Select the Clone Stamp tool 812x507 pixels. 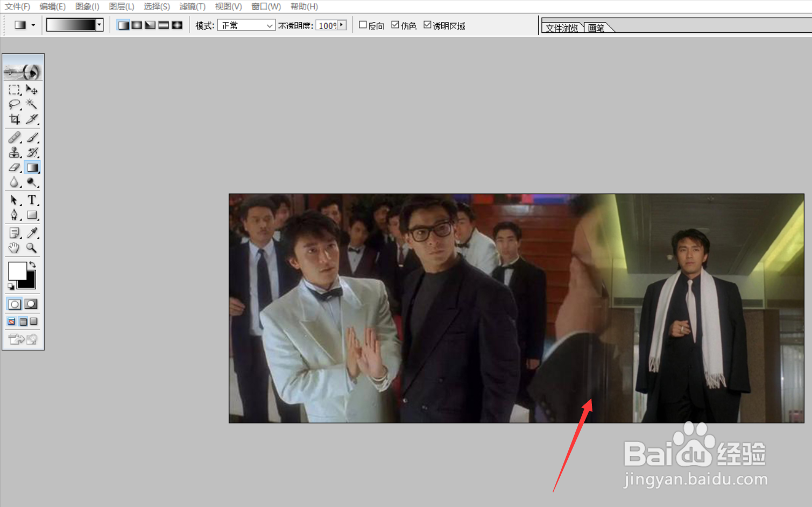pos(15,153)
